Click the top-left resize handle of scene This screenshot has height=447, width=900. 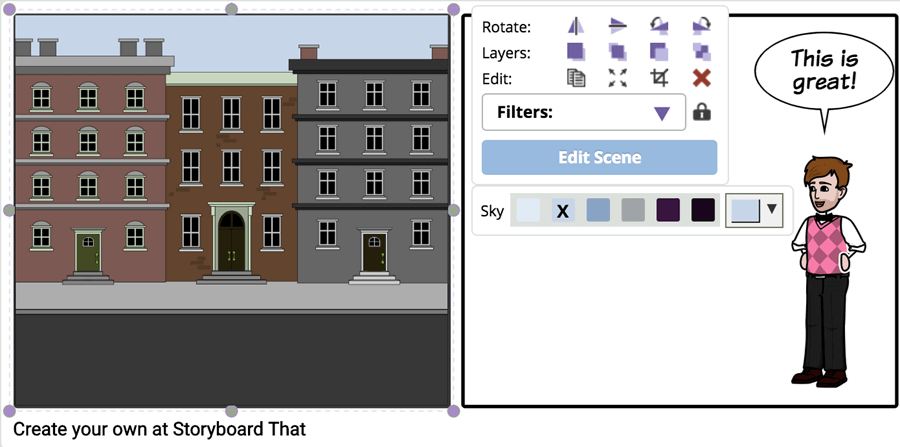coord(10,9)
